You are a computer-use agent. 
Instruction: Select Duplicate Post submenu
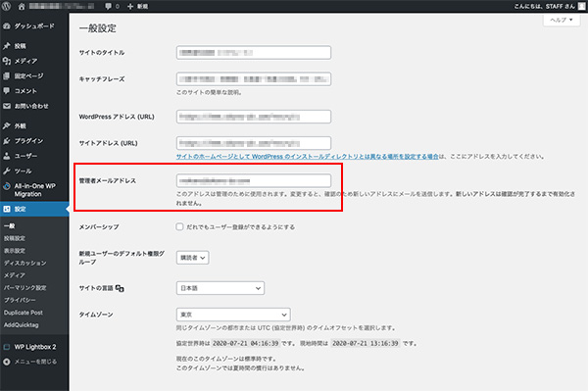[x=24, y=313]
